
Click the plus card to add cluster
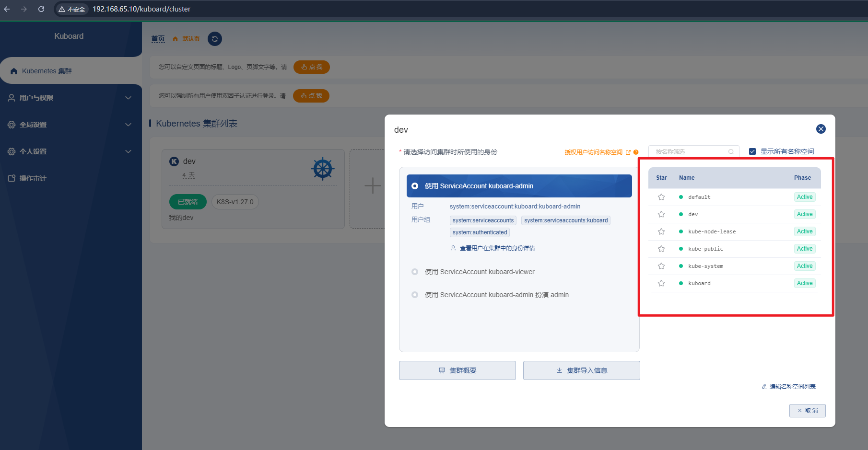coord(373,185)
